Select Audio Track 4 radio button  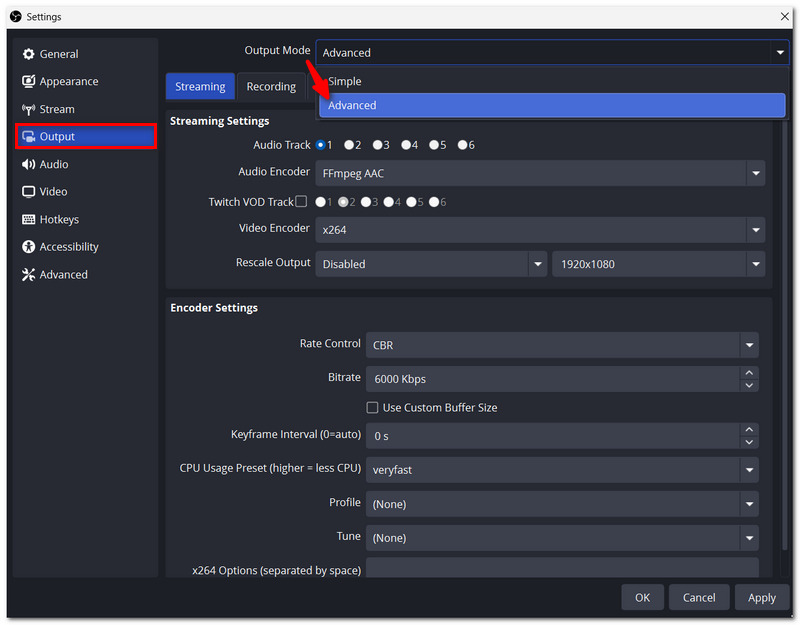406,145
